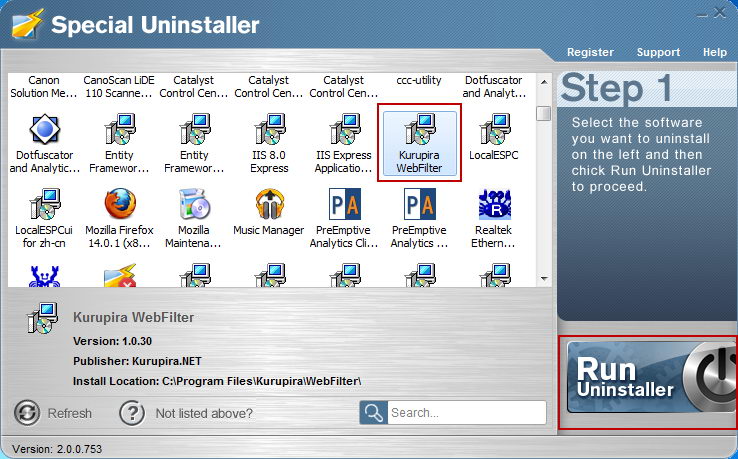Click the program list scrollbar thumb
Image resolution: width=738 pixels, height=459 pixels.
544,113
